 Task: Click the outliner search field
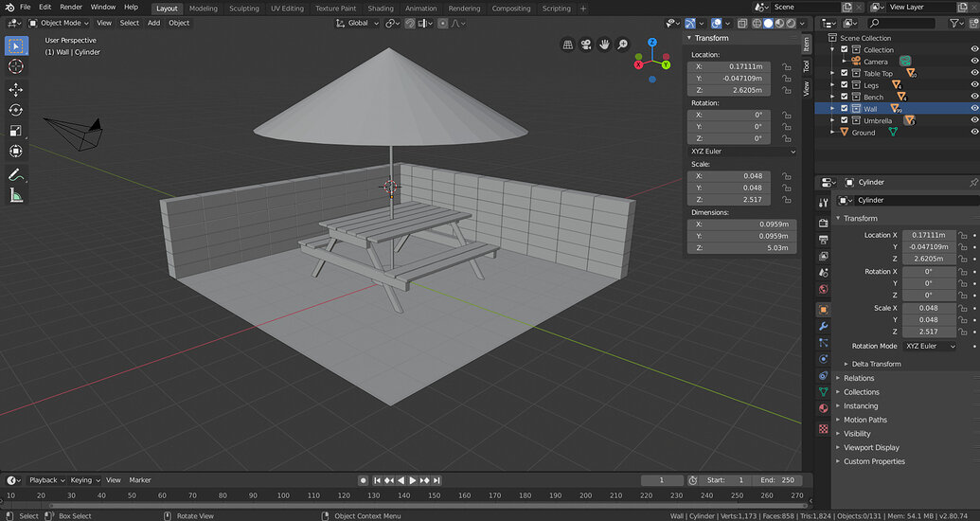(x=900, y=23)
